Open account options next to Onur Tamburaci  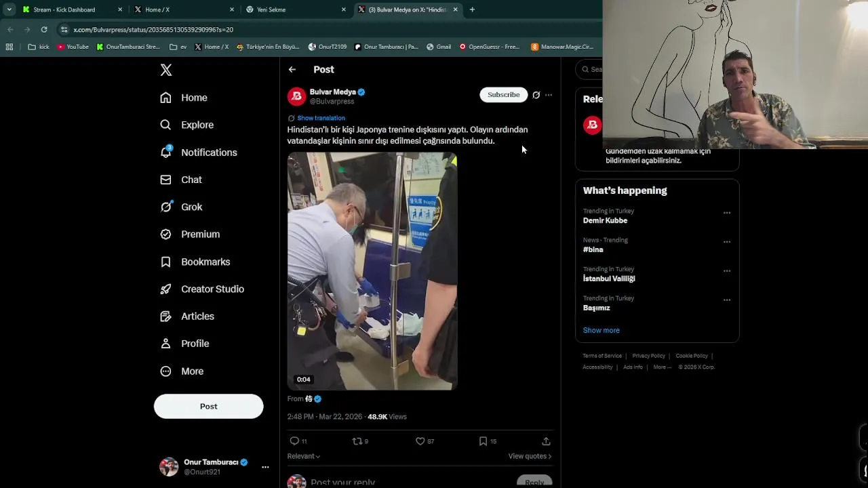(265, 467)
